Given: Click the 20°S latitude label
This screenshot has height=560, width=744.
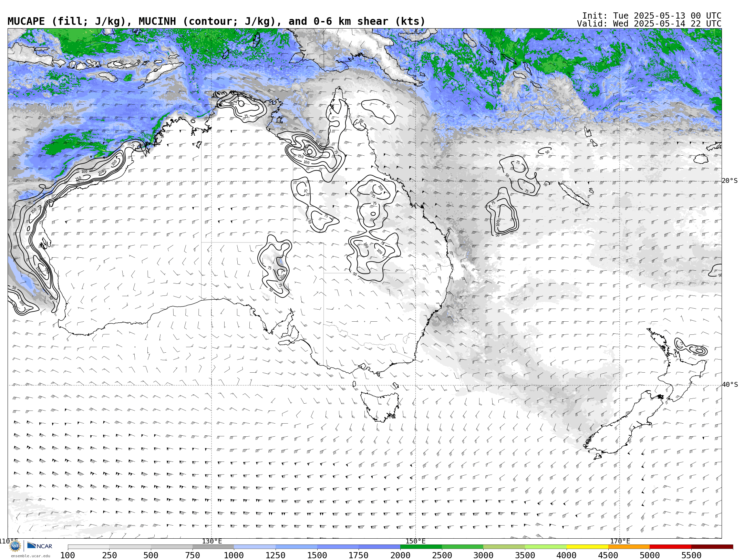Looking at the screenshot, I should tap(730, 181).
